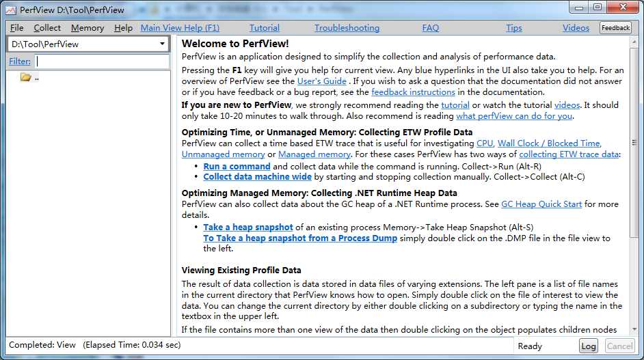Viewport: 644px width, 360px height.
Task: Open the Memory menu
Action: (88, 28)
